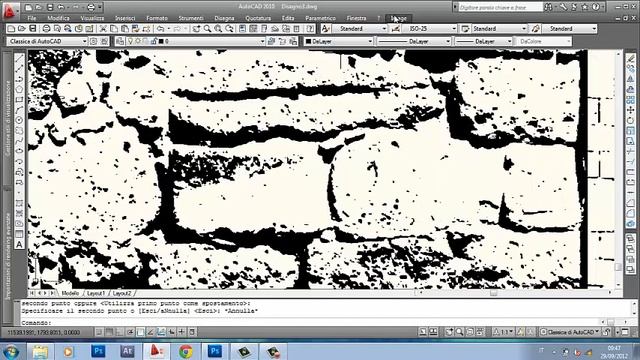Click the Plot (print) icon in Standard toolbar
The width and height of the screenshot is (640, 360).
pyautogui.click(x=47, y=29)
